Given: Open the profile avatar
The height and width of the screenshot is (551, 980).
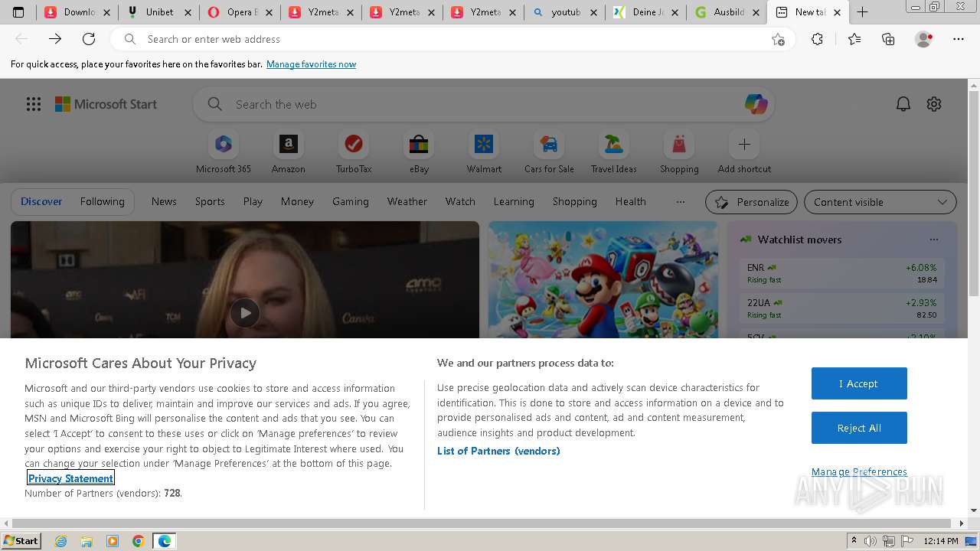Looking at the screenshot, I should (x=924, y=39).
